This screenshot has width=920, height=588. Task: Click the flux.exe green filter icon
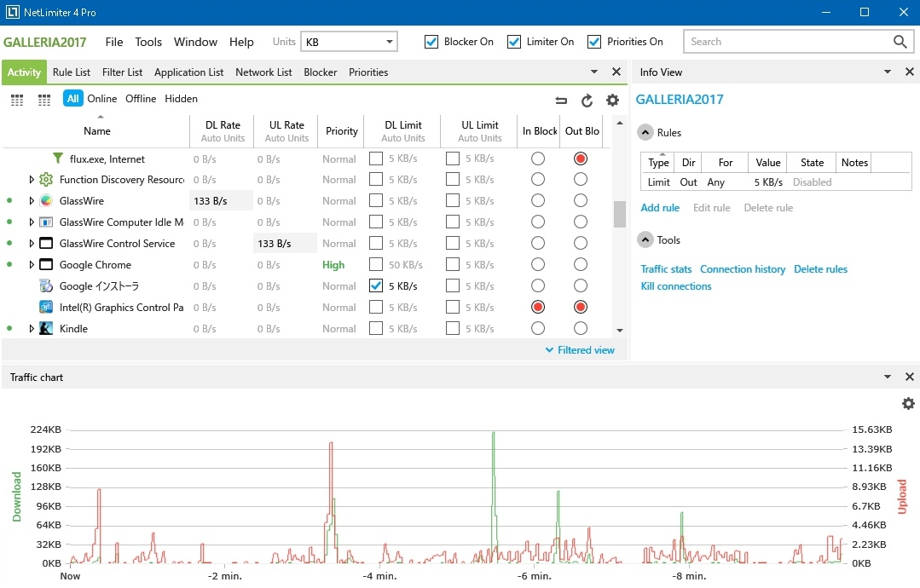click(58, 159)
